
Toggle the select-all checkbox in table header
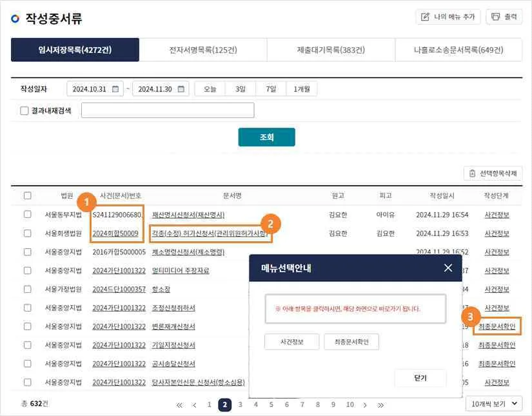coord(28,196)
